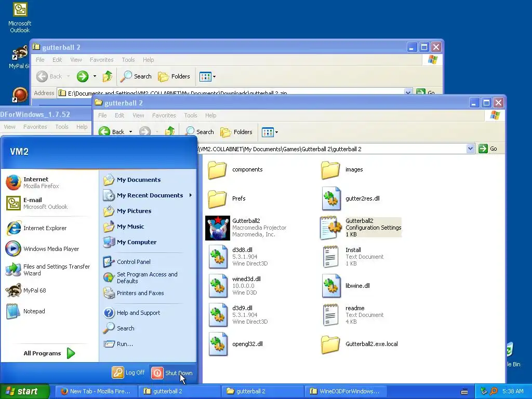This screenshot has height=399, width=532.
Task: Open Set Program Access and Defaults
Action: 140,277
